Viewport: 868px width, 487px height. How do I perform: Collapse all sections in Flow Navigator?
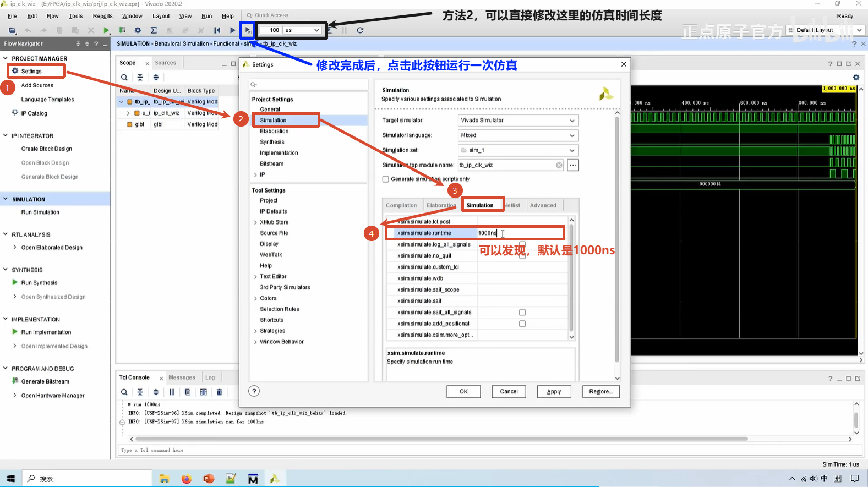[x=78, y=44]
